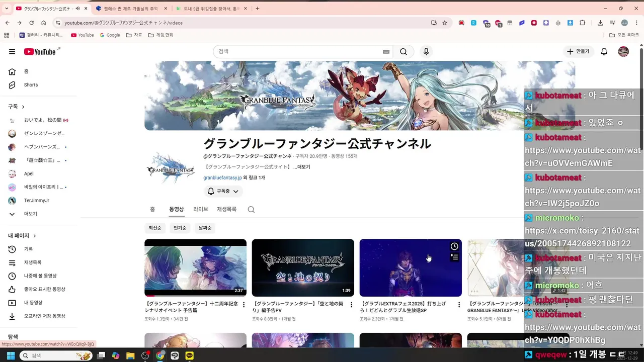Open Chrome three-dot menu
Viewport: 644px width, 362px height.
tap(636, 23)
